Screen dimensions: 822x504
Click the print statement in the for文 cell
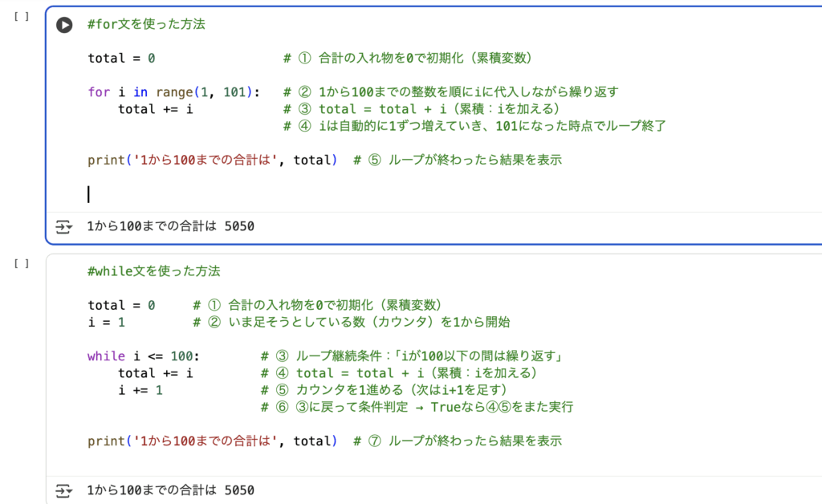tap(212, 160)
